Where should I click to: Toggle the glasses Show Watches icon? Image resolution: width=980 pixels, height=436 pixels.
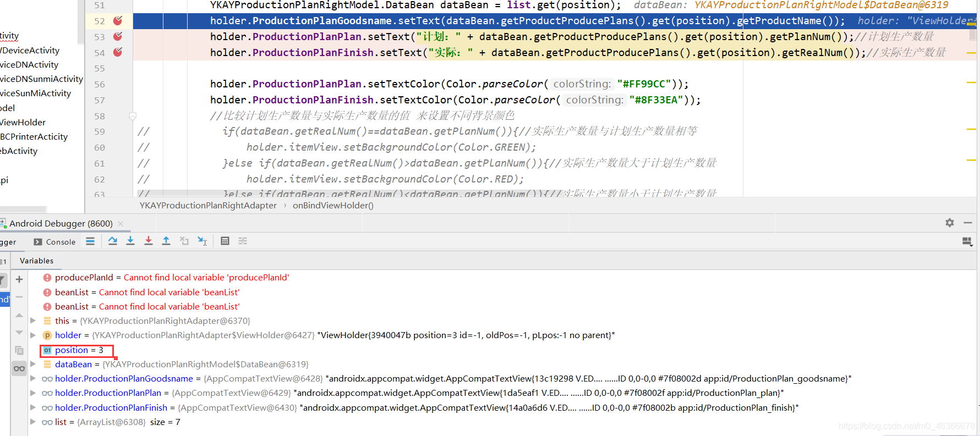[19, 368]
